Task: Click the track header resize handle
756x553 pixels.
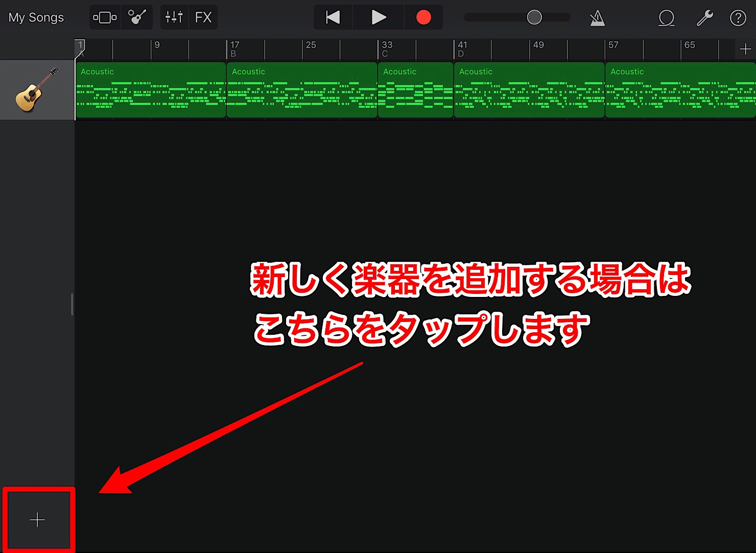Action: tap(72, 305)
